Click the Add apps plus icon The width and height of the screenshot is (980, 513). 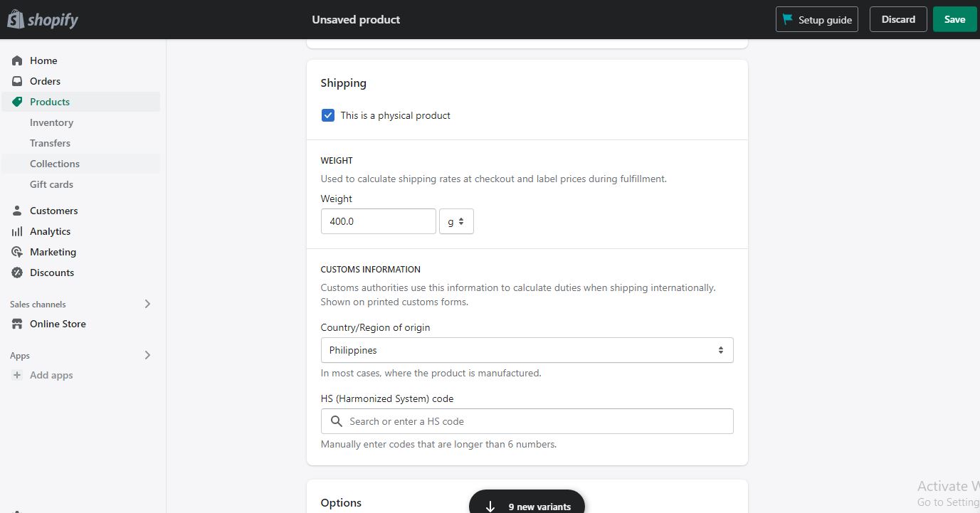click(x=17, y=375)
